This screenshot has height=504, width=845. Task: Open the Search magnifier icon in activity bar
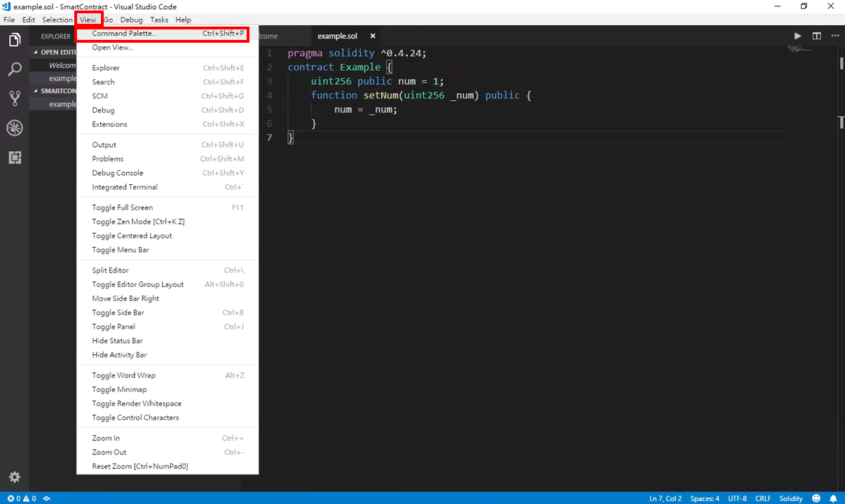click(14, 69)
